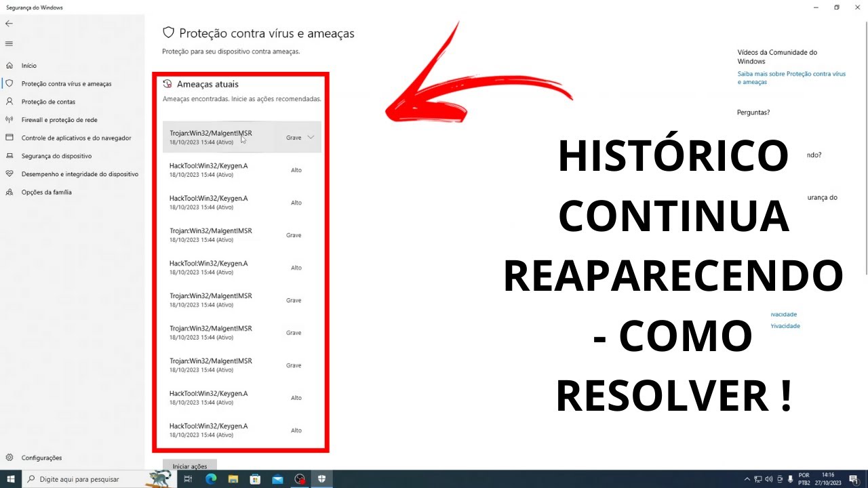
Task: Open Opções da família section
Action: [46, 192]
